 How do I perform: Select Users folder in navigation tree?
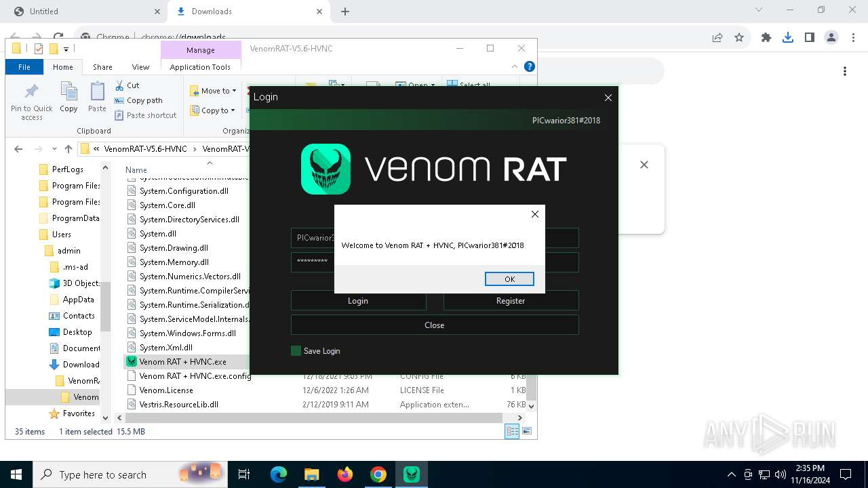[x=54, y=235]
